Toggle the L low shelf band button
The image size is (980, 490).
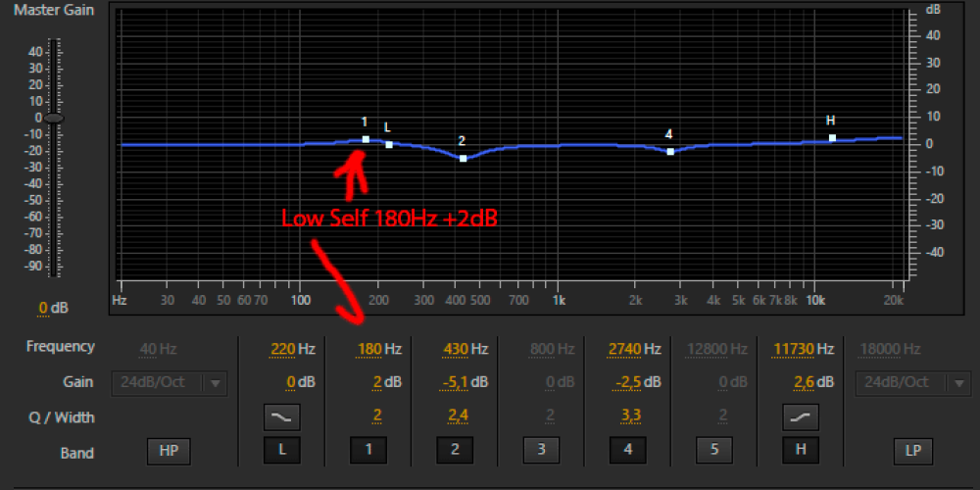point(281,452)
